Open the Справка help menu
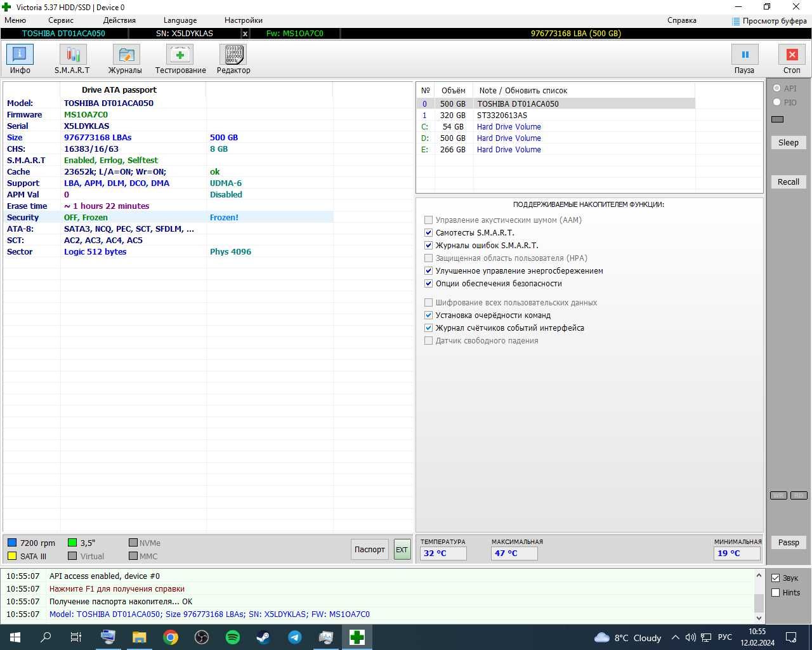The width and height of the screenshot is (812, 650). pyautogui.click(x=682, y=20)
